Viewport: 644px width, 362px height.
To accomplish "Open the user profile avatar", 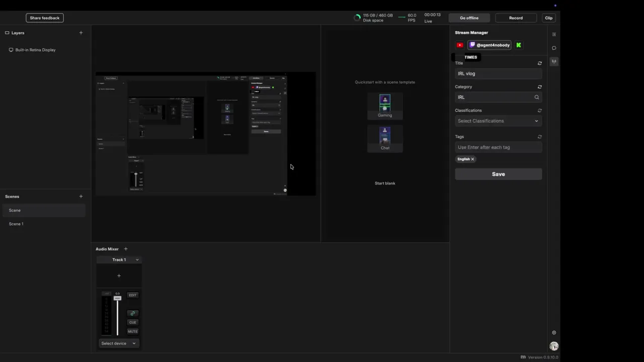I will tap(554, 346).
